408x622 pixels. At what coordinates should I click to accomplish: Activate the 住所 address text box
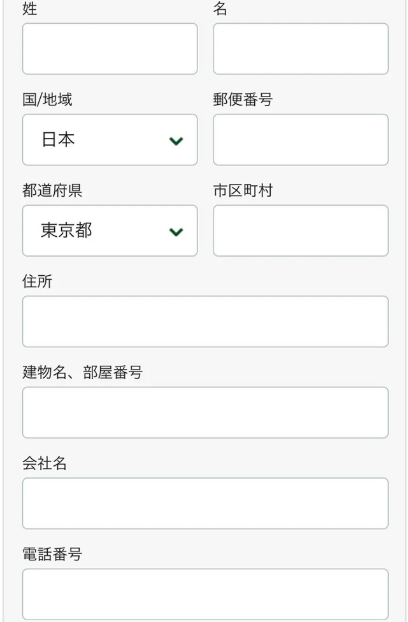point(205,321)
